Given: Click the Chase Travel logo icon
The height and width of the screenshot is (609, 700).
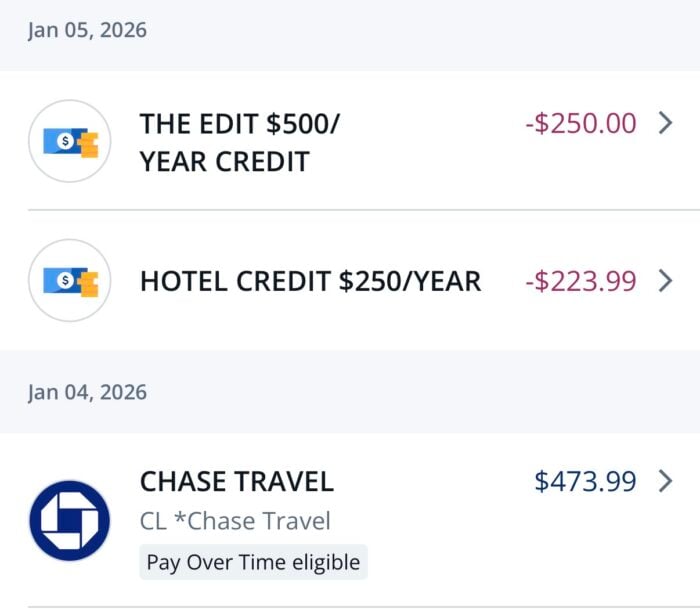Looking at the screenshot, I should coord(69,520).
